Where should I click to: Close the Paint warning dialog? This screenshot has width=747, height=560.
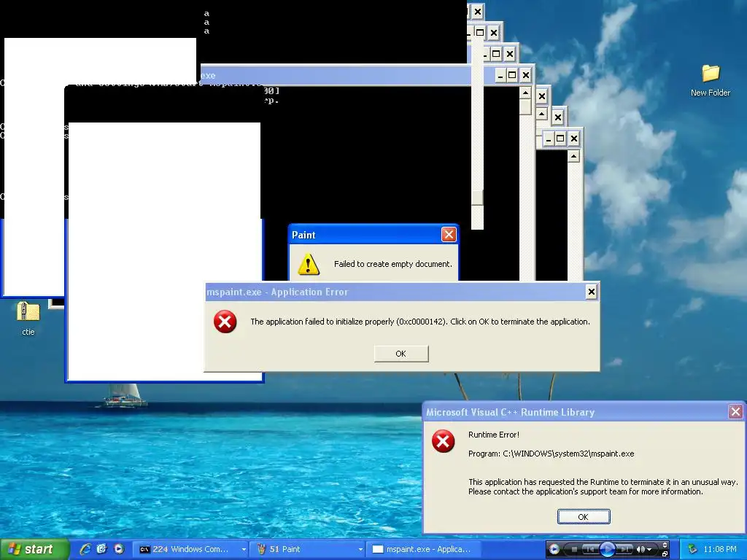point(449,234)
